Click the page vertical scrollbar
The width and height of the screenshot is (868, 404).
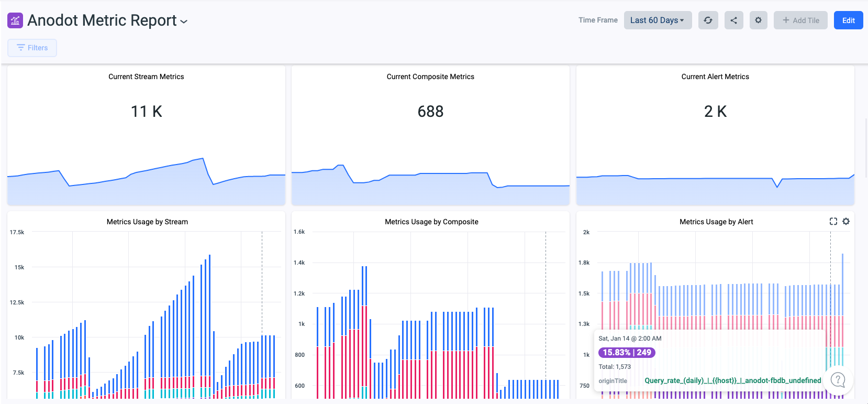pos(866,148)
